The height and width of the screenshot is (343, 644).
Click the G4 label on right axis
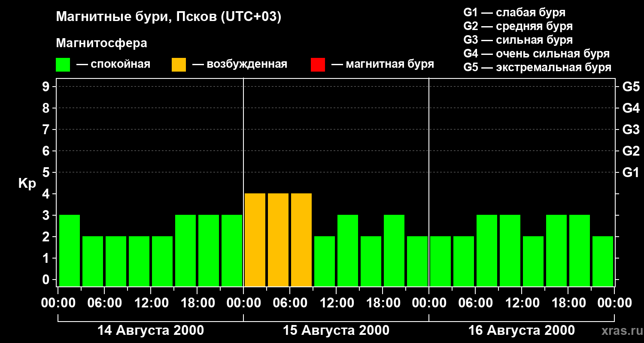click(x=631, y=108)
